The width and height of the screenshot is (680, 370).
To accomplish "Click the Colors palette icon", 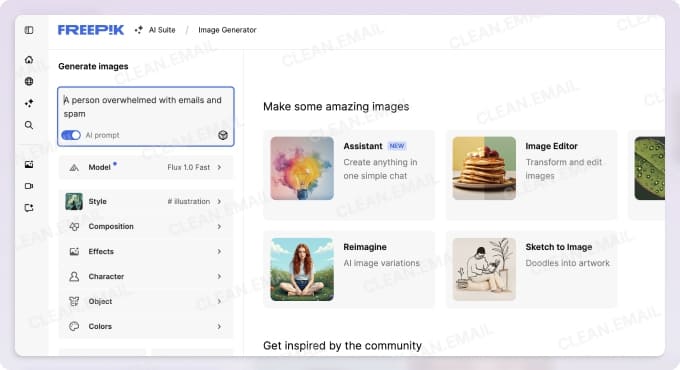I will (74, 326).
